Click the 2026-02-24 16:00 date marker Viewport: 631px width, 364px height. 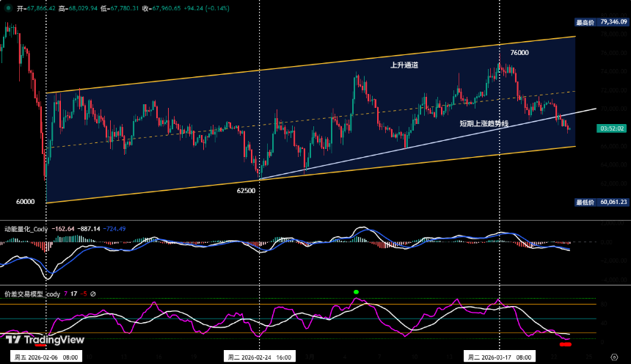(x=260, y=357)
